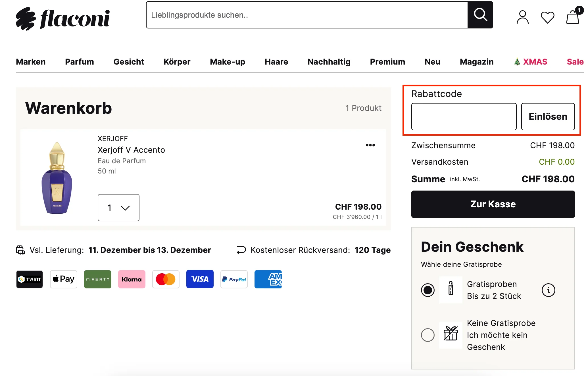The height and width of the screenshot is (376, 588).
Task: Open the Marken menu
Action: [x=31, y=62]
